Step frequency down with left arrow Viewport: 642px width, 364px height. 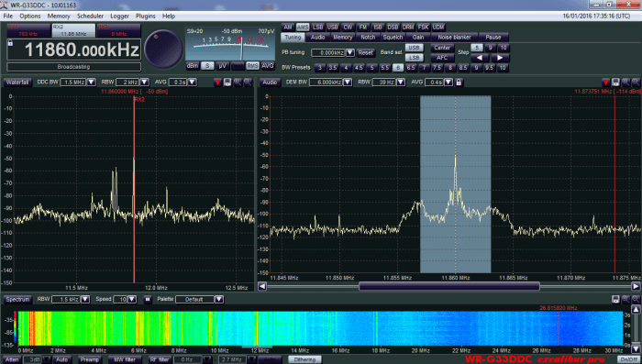point(480,58)
